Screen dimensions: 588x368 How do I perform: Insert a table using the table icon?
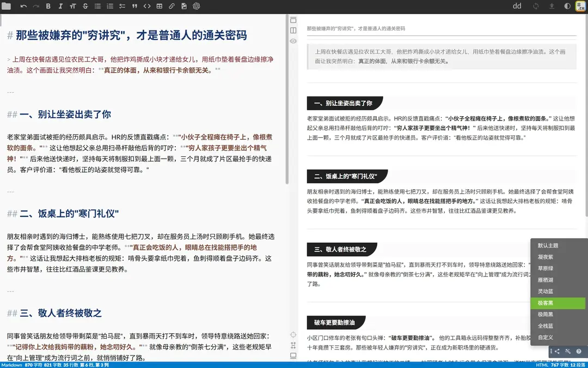coord(160,6)
